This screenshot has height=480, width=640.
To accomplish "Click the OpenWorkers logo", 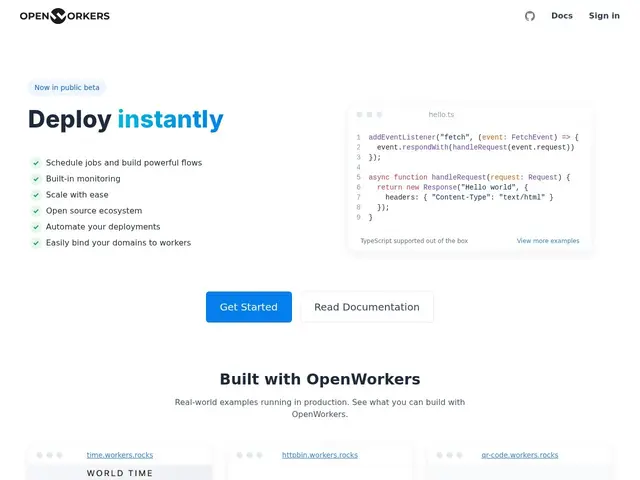I will tap(64, 16).
